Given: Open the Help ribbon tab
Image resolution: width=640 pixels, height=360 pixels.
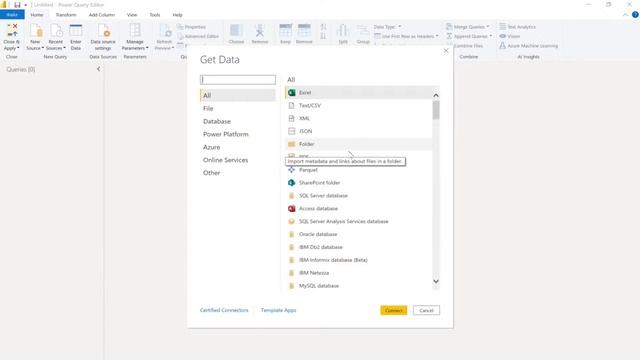Looking at the screenshot, I should point(177,15).
